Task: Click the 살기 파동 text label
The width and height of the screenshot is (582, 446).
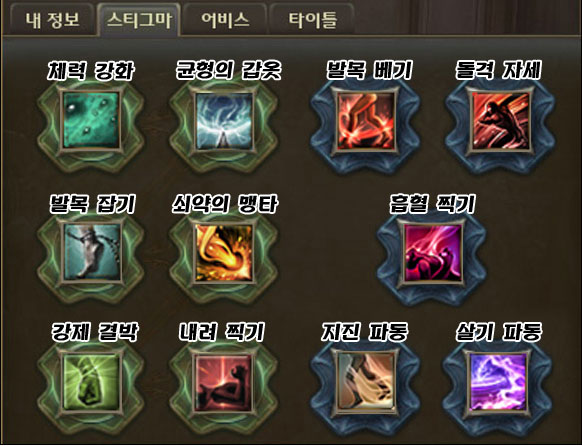Action: point(498,331)
